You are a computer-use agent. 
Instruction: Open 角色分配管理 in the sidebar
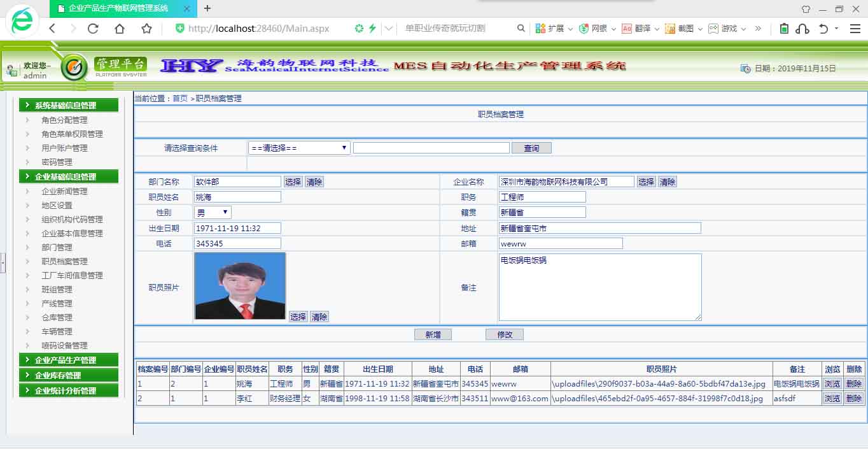coord(64,120)
